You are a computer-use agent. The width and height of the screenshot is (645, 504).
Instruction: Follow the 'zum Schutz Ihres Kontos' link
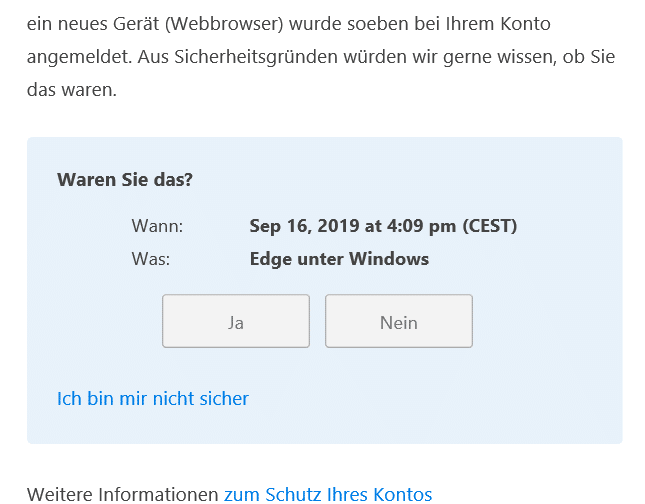(x=328, y=494)
